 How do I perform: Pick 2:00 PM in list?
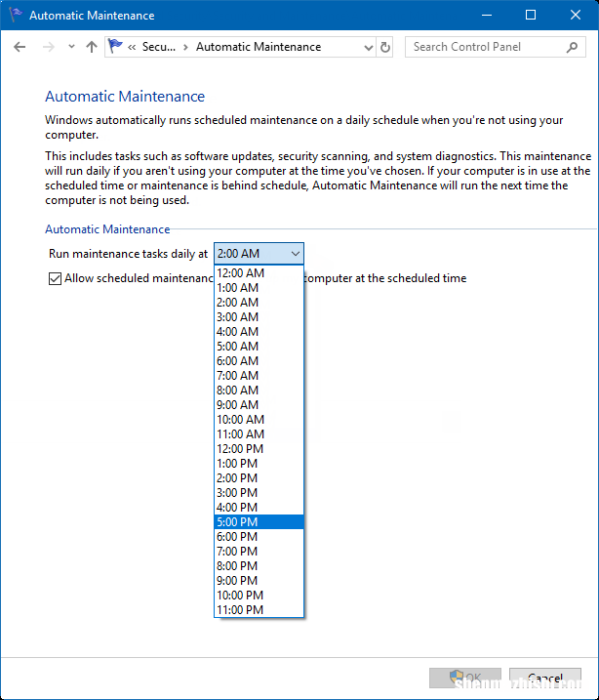[259, 478]
